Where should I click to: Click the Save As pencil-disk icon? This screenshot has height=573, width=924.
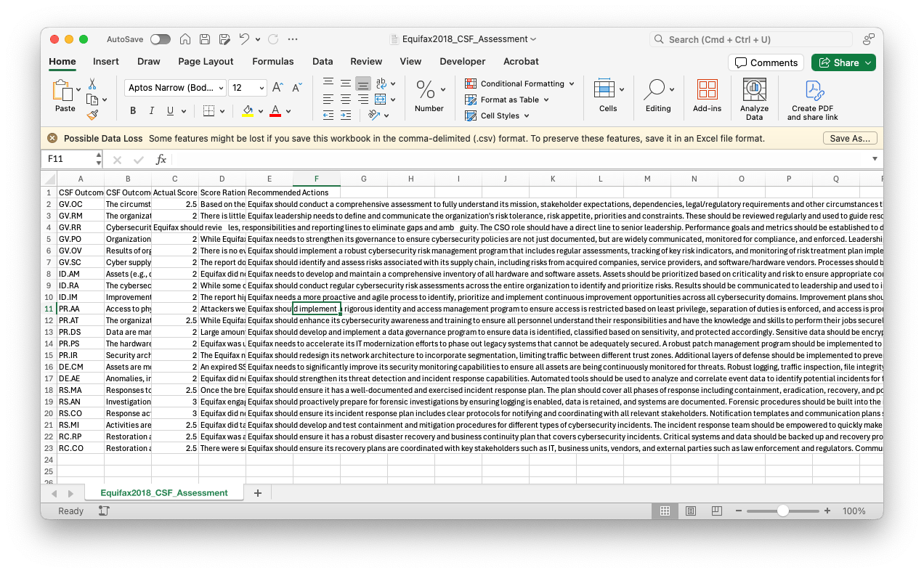click(x=224, y=39)
